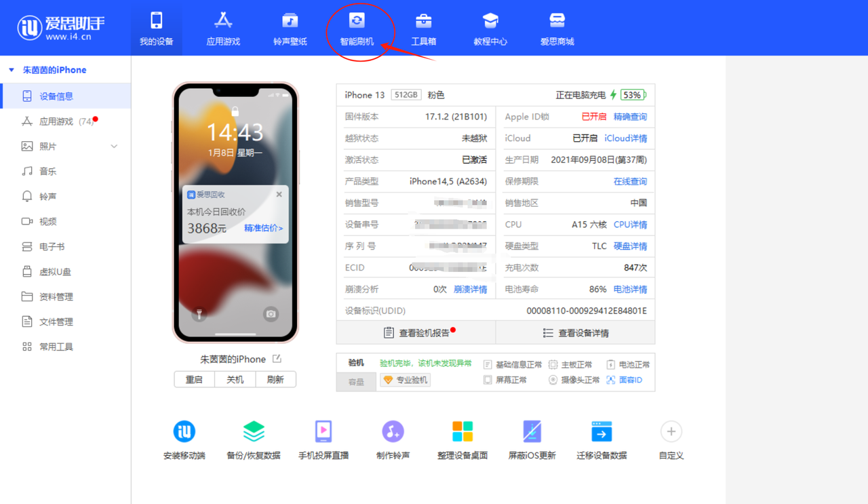Click flashlight icon on phone preview
The width and height of the screenshot is (868, 504).
199,314
